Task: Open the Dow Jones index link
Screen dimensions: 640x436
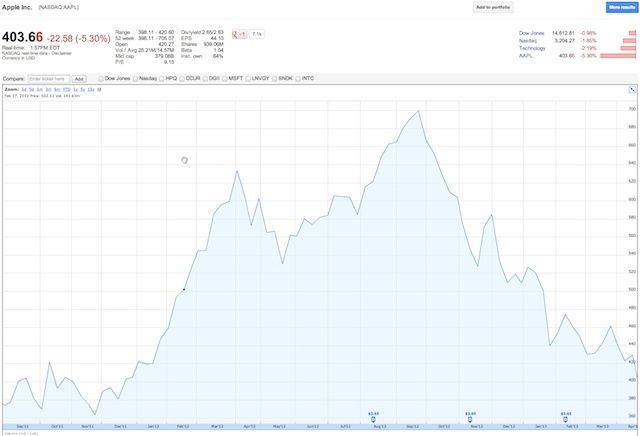Action: pyautogui.click(x=531, y=33)
